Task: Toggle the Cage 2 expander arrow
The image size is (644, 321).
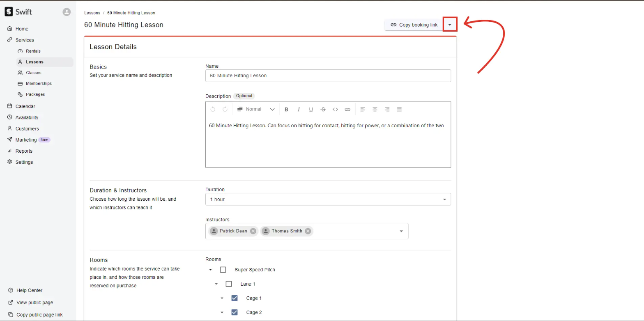Action: pyautogui.click(x=222, y=312)
